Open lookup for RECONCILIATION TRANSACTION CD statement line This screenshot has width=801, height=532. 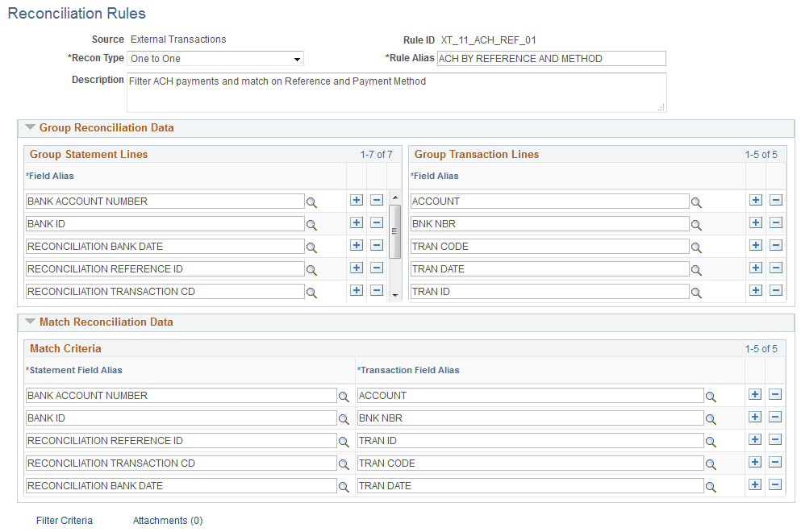click(x=312, y=293)
